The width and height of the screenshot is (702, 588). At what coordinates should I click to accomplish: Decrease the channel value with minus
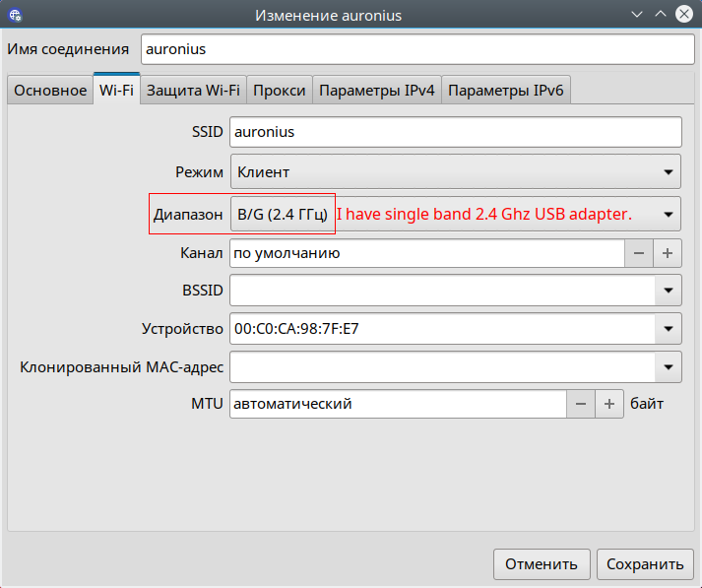coord(639,253)
